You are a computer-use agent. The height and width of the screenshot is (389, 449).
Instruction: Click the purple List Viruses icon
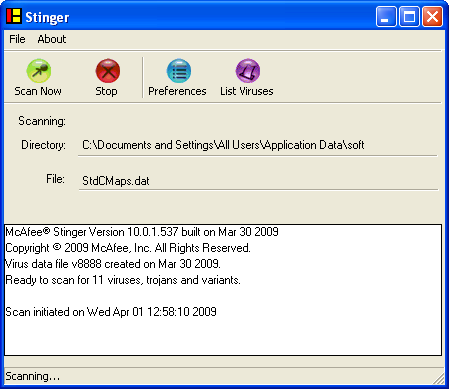tap(248, 71)
